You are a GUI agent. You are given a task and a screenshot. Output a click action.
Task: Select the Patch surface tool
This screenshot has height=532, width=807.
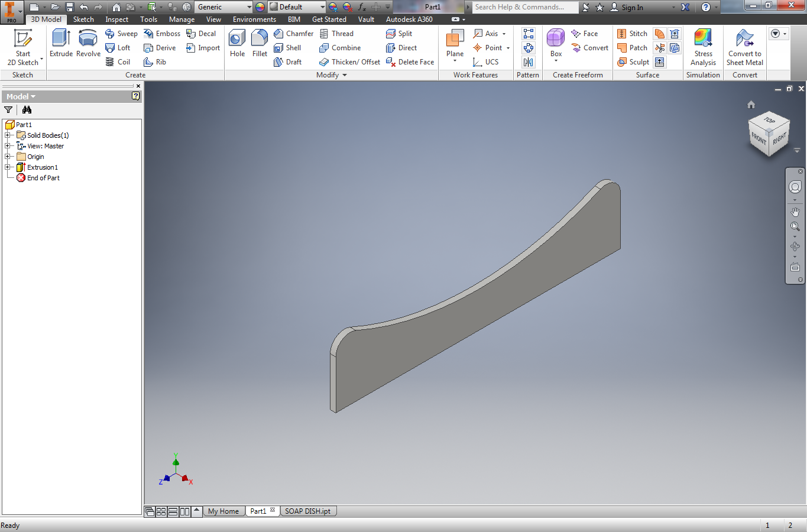[632, 48]
